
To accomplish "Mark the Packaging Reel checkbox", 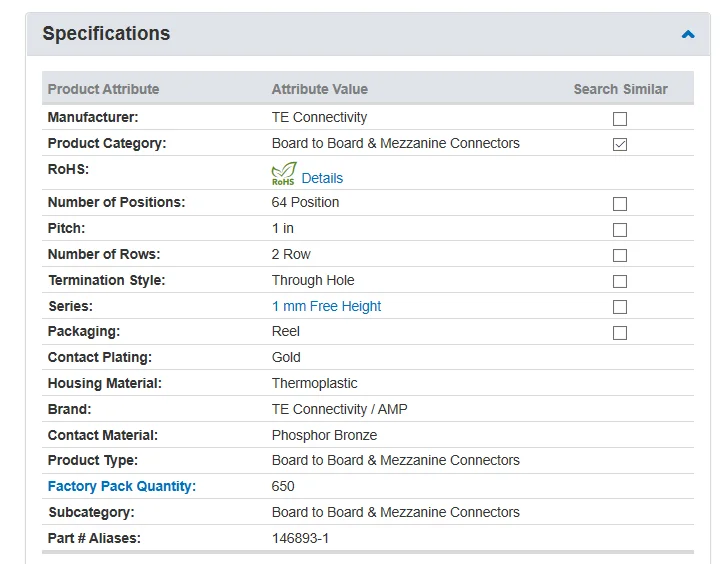I will [x=620, y=332].
